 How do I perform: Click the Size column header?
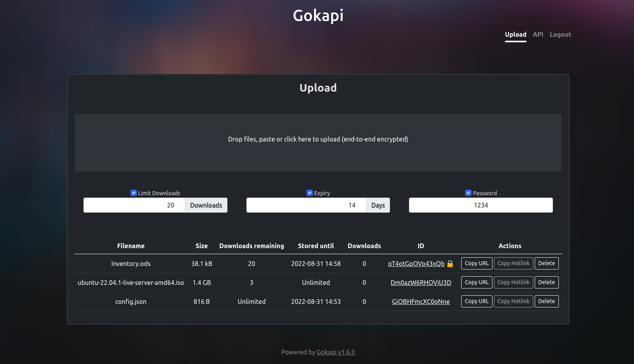[202, 246]
